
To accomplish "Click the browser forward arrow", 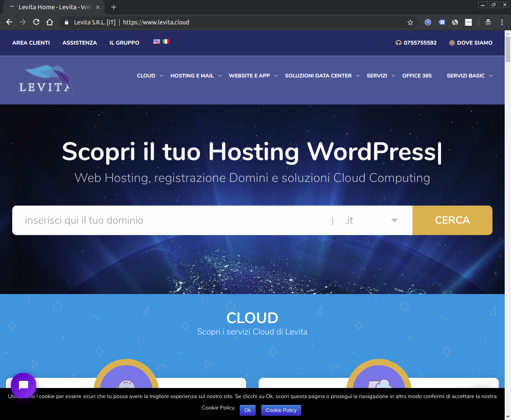I will tap(23, 22).
